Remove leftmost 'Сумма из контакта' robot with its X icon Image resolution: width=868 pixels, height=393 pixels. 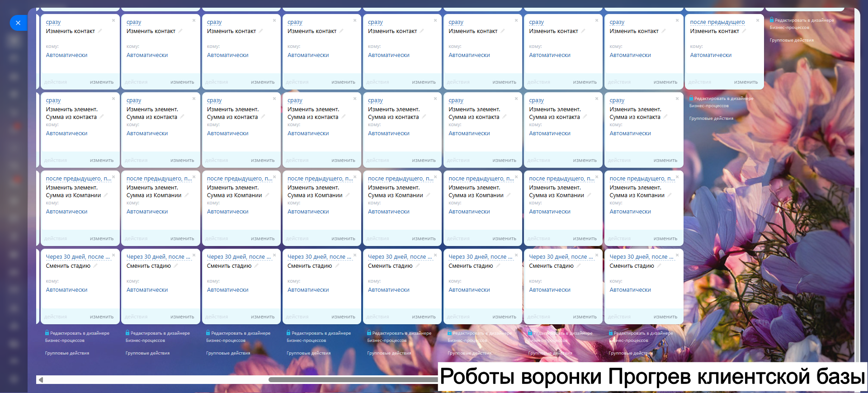click(x=113, y=99)
